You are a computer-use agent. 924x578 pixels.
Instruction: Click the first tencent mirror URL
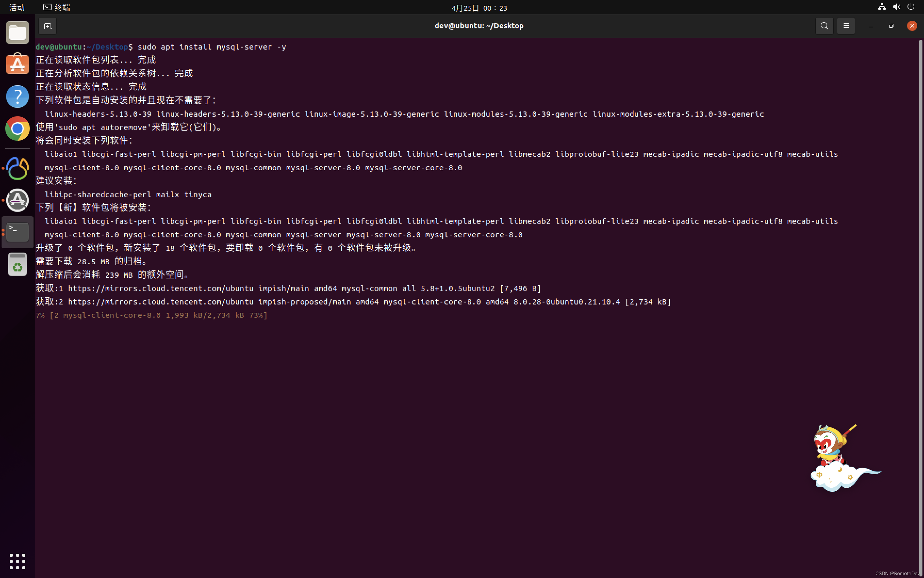(x=160, y=288)
